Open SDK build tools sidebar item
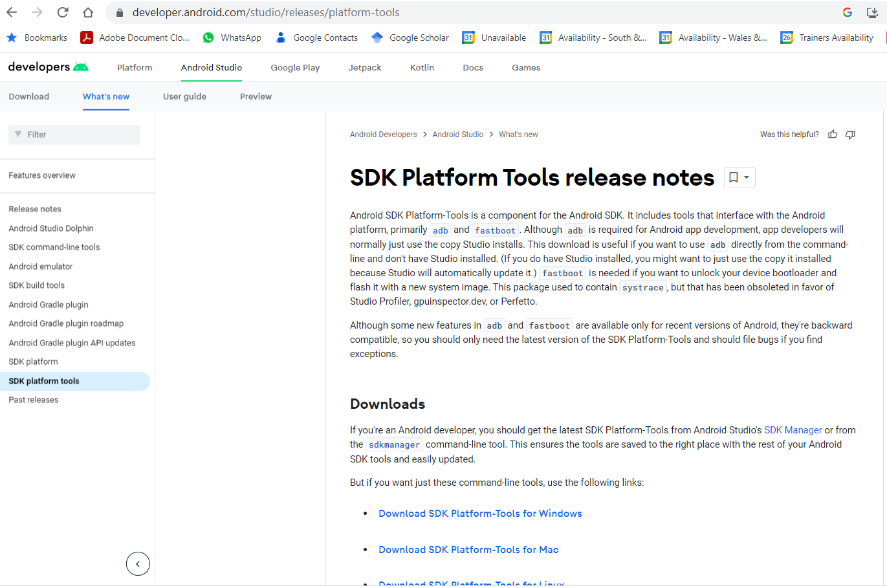 pyautogui.click(x=37, y=285)
